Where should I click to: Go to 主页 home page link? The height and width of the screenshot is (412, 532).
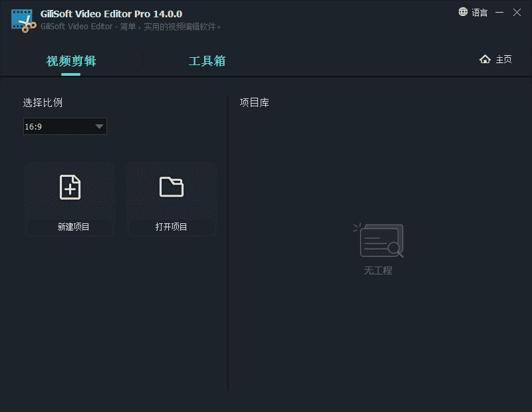tap(503, 60)
